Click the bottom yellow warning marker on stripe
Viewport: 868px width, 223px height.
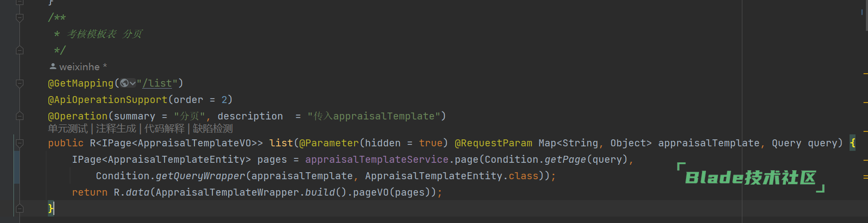point(865,176)
